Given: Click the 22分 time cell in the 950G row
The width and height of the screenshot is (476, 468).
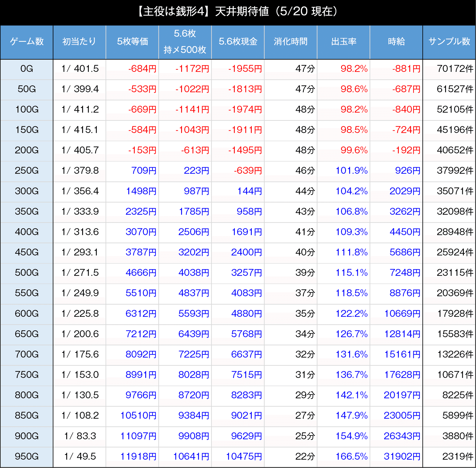Looking at the screenshot, I should pyautogui.click(x=305, y=456).
